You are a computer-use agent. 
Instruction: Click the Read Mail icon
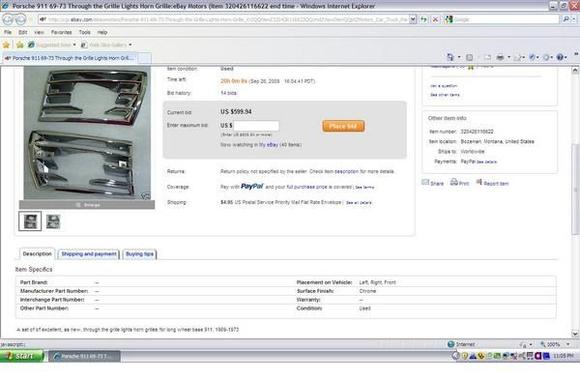pos(488,57)
